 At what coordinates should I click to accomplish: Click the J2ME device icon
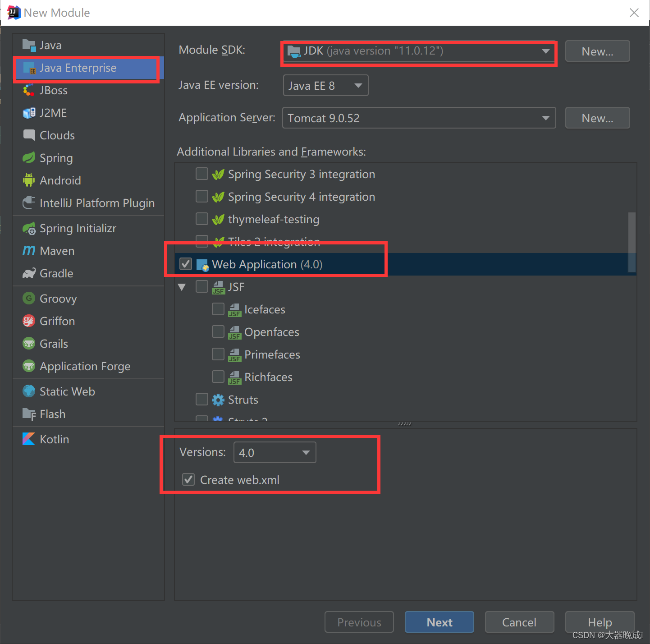29,113
